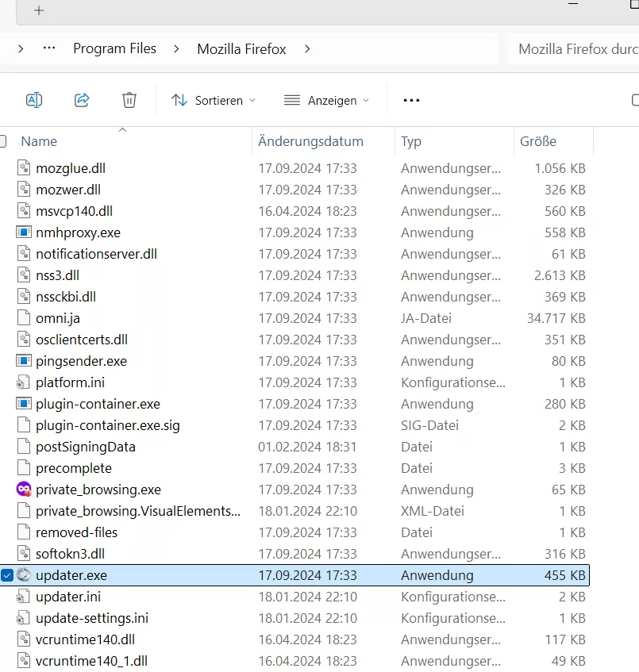Viewport: 639px width, 672px height.
Task: Click the new tab plus icon
Action: [39, 10]
